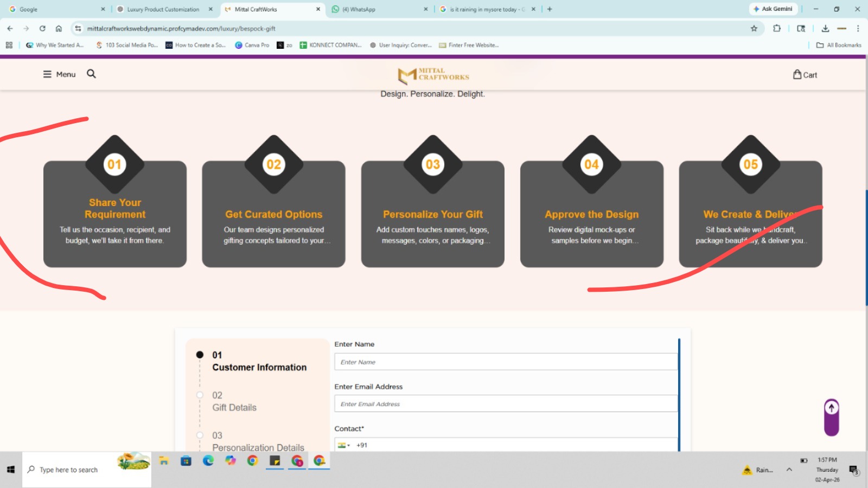Click the Enter Email Address field

pos(506,404)
